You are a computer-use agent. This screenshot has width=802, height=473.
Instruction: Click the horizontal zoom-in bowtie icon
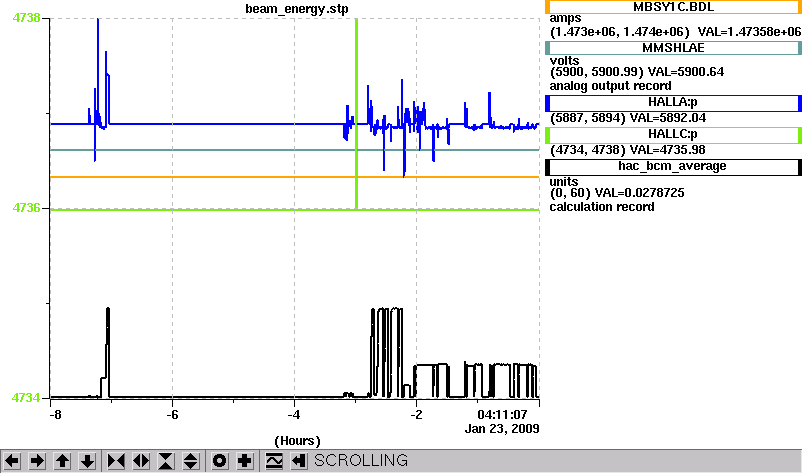(116, 461)
